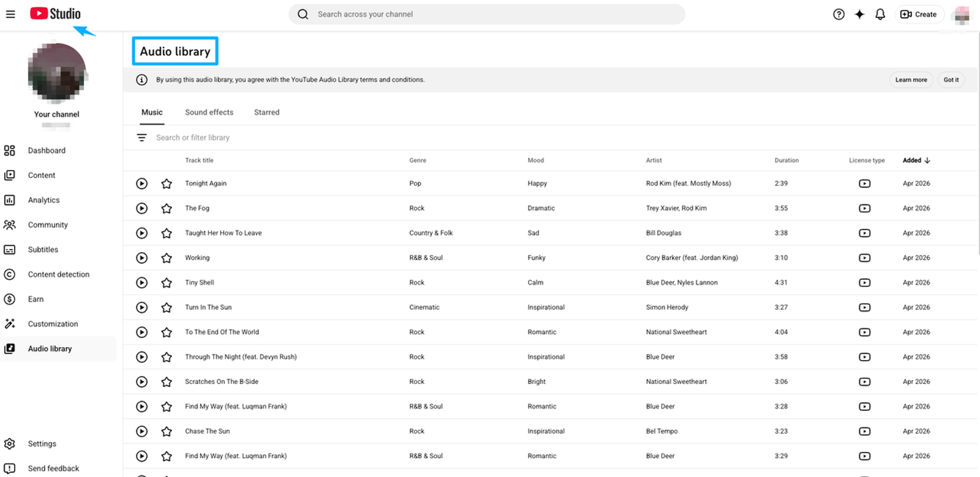Play the track Tiny Shell
Image resolution: width=980 pixels, height=477 pixels.
(141, 283)
